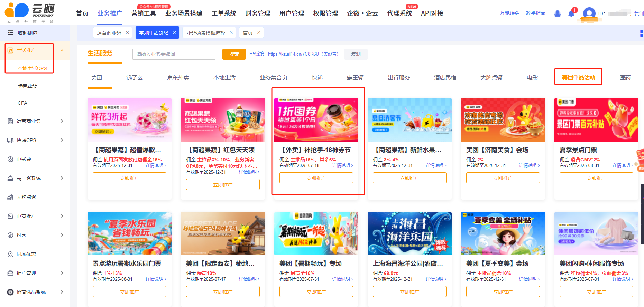The height and width of the screenshot is (307, 644).
Task: Click the 大牌点餐 sidebar icon
Action: coord(10,197)
